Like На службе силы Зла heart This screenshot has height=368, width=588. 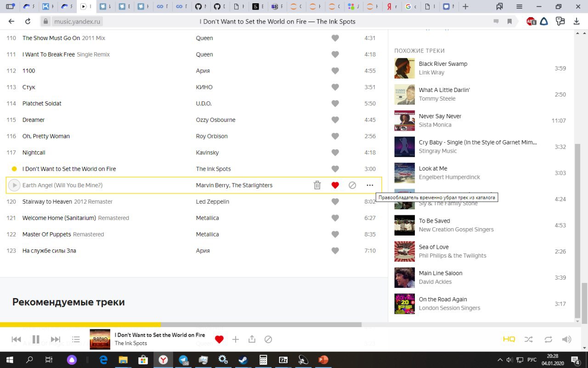(335, 251)
